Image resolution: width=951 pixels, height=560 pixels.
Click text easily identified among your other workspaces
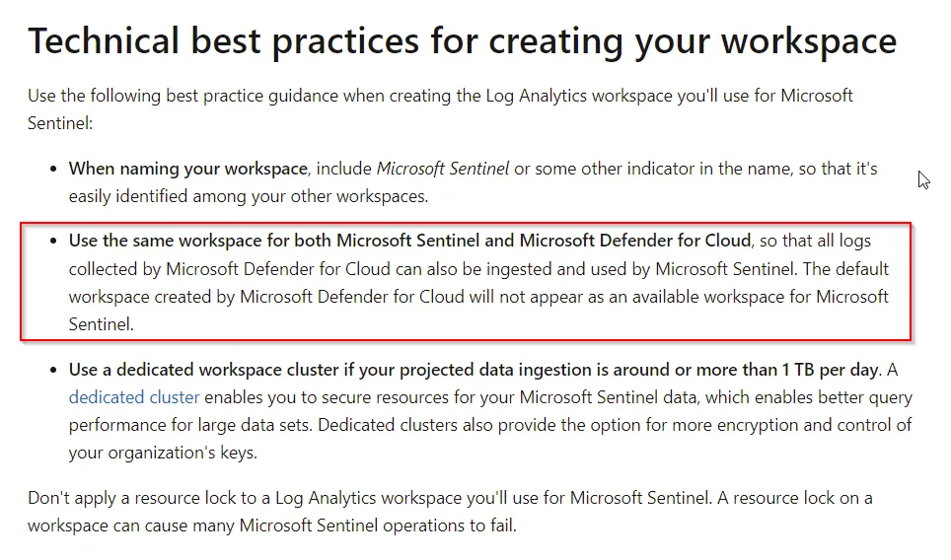pos(248,196)
